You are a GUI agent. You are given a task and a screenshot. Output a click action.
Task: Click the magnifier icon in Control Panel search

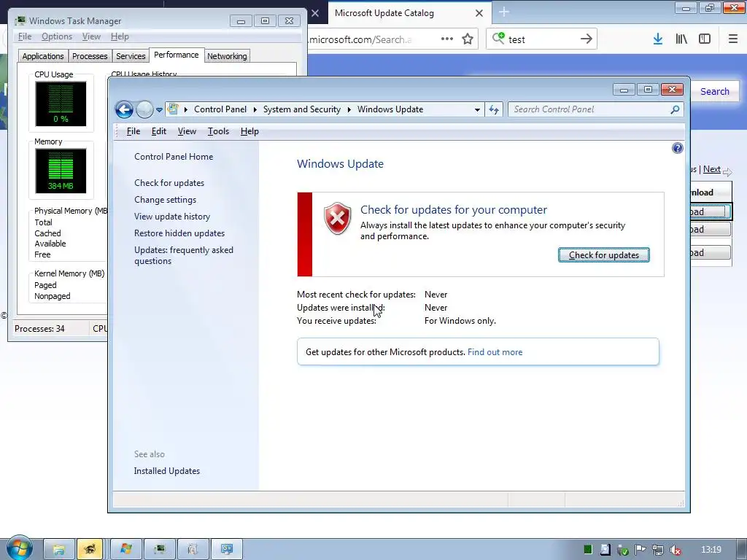tap(675, 109)
